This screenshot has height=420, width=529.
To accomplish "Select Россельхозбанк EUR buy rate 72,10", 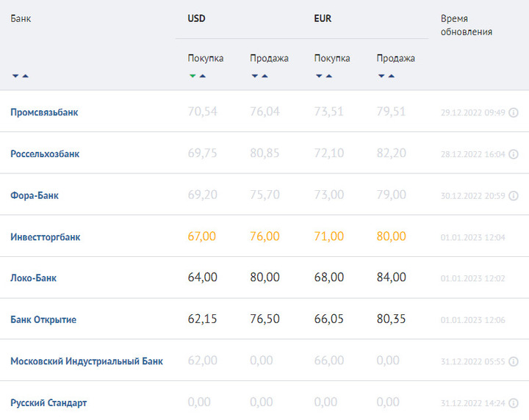I will [329, 153].
